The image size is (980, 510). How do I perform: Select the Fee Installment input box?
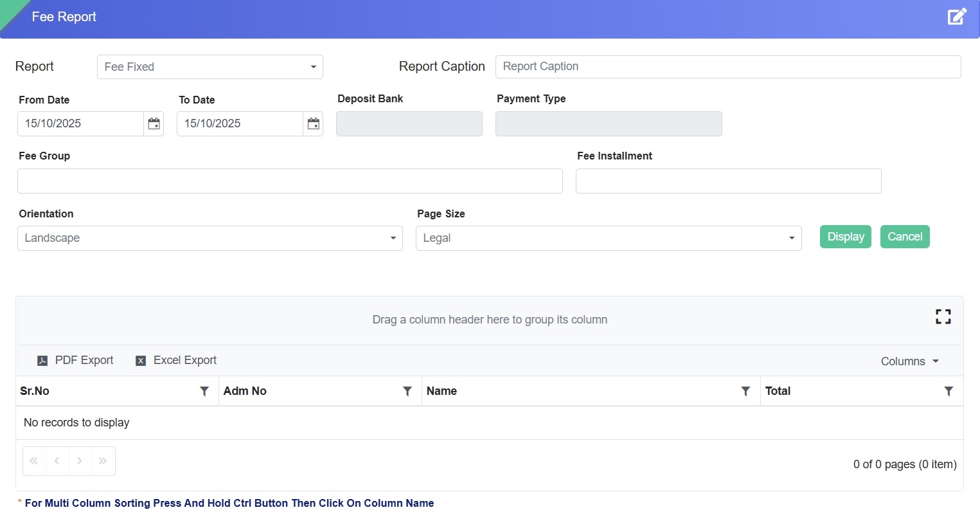(728, 181)
